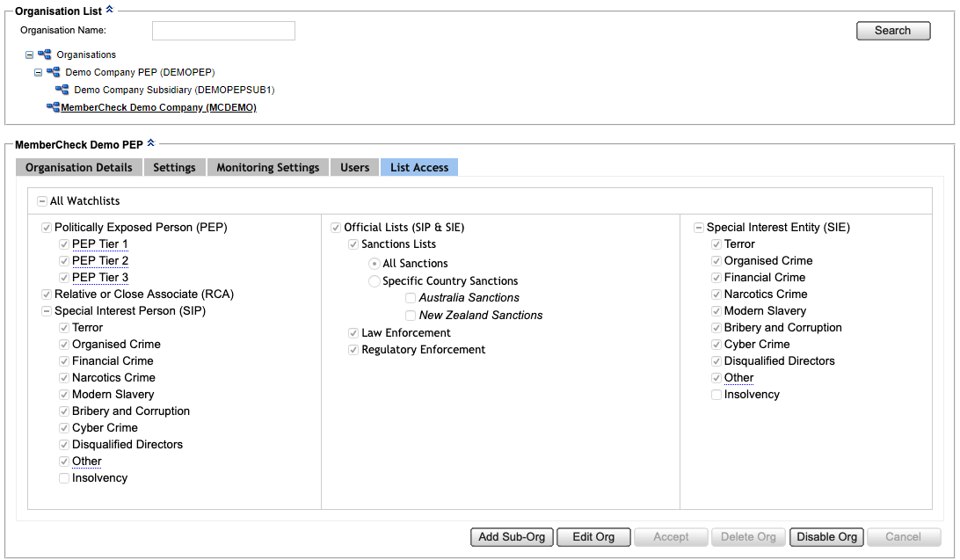Select Demo Company PEP (DEMOPEP) in tree

tap(140, 72)
